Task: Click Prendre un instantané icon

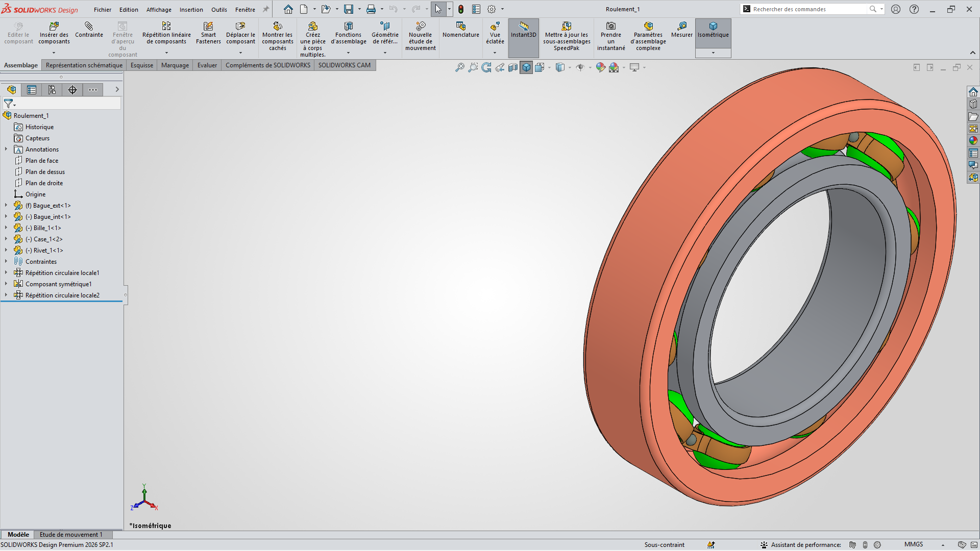Action: (x=611, y=36)
